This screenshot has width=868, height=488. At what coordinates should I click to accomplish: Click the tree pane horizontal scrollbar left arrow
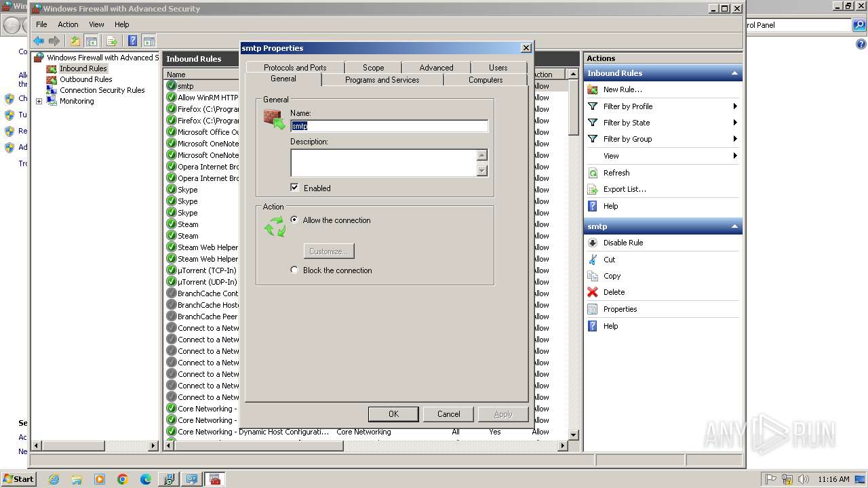tap(37, 445)
